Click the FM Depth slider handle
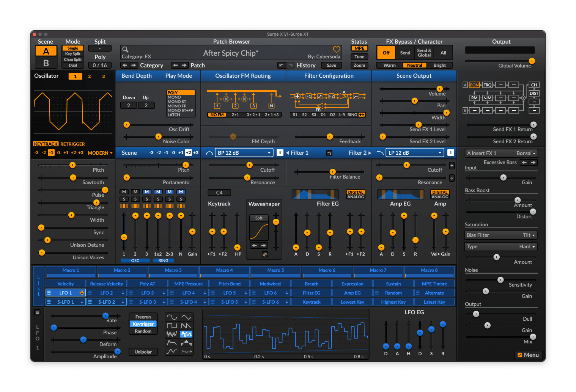576x392 pixels. click(232, 137)
